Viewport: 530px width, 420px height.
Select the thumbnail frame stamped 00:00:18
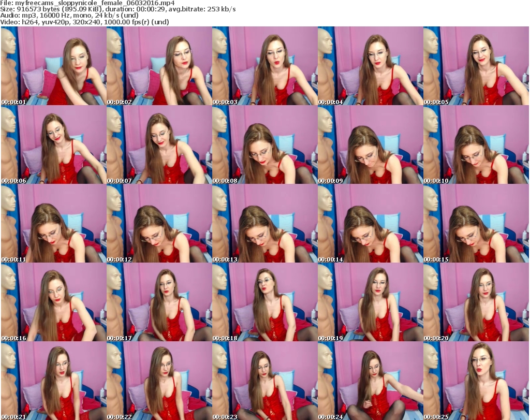pyautogui.click(x=264, y=302)
